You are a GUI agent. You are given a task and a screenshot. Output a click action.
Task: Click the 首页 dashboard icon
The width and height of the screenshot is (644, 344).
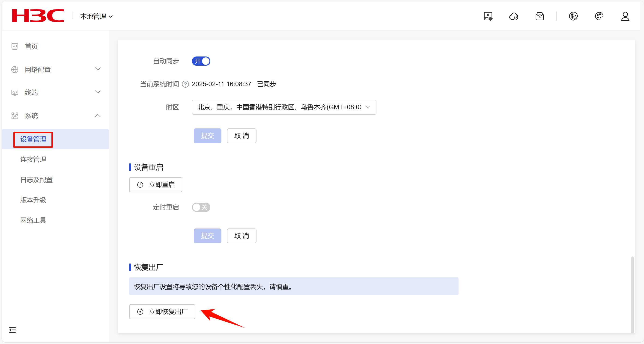(x=15, y=47)
